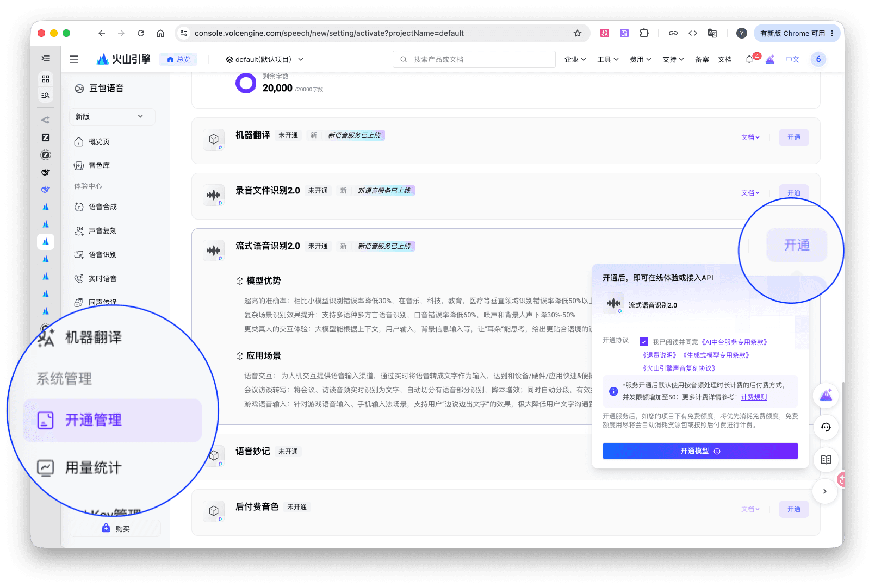Expand the default(默认项目) project dropdown
875x588 pixels.
tap(265, 59)
